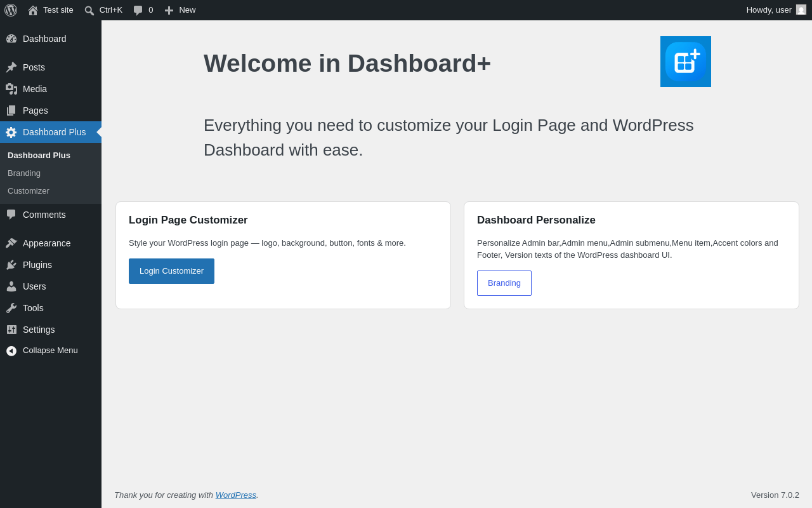The height and width of the screenshot is (508, 812).
Task: Follow the WordPress footer link
Action: pos(236,495)
